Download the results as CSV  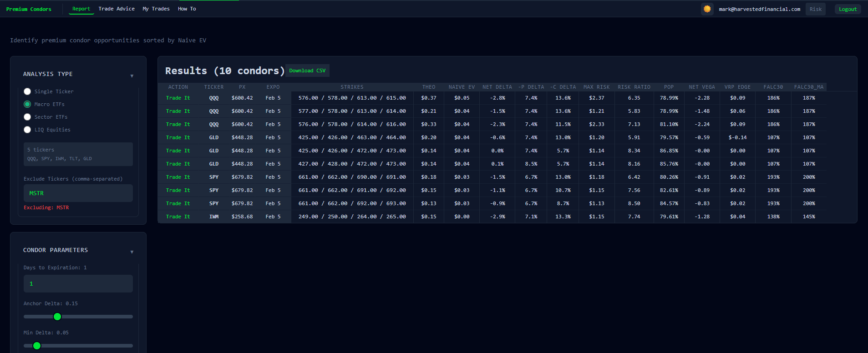coord(307,71)
